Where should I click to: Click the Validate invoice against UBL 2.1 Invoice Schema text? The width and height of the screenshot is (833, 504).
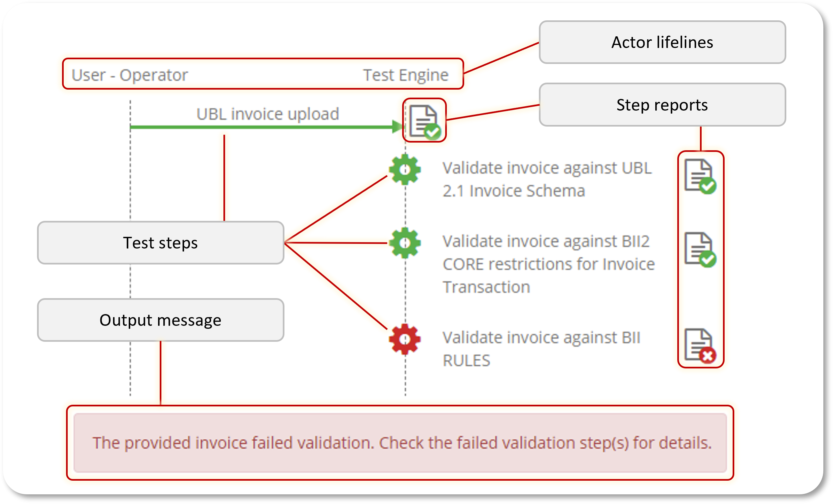[x=547, y=179]
